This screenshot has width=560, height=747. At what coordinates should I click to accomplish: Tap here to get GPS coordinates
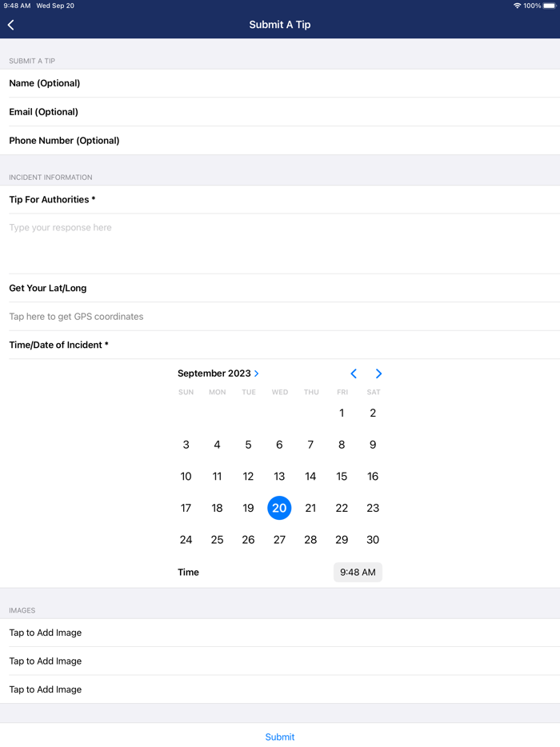point(280,317)
